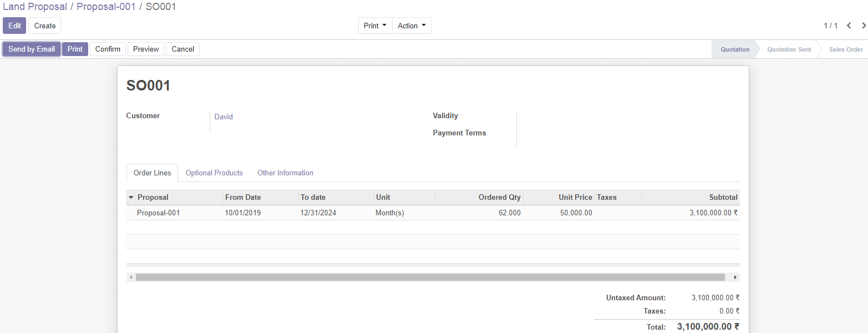
Task: Click the Untaxed Amount value
Action: click(x=715, y=298)
